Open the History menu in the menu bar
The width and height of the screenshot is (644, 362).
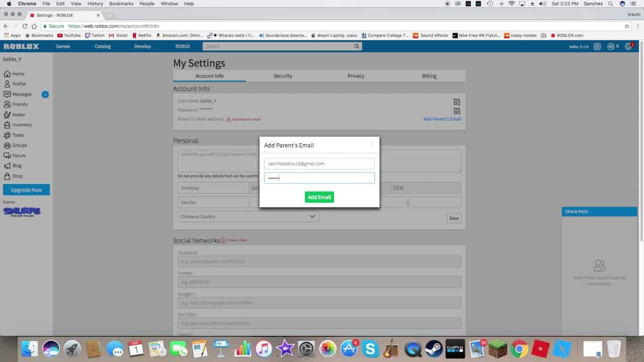(x=95, y=4)
